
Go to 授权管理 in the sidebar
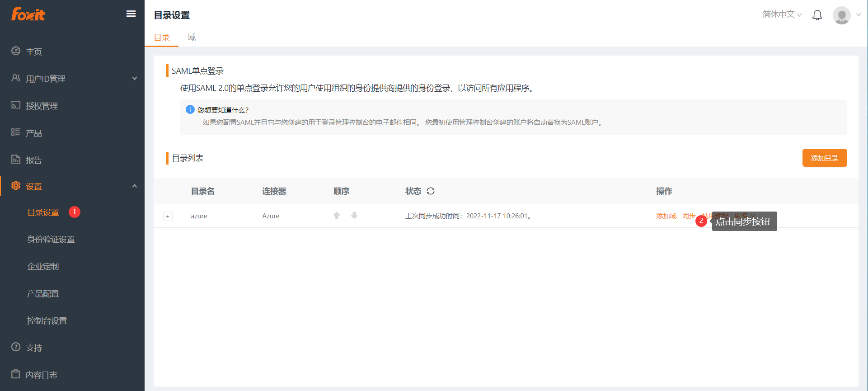pos(42,106)
